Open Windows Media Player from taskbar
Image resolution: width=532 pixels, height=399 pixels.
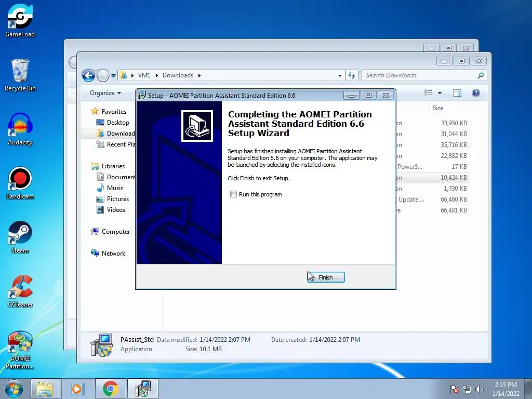click(x=77, y=389)
